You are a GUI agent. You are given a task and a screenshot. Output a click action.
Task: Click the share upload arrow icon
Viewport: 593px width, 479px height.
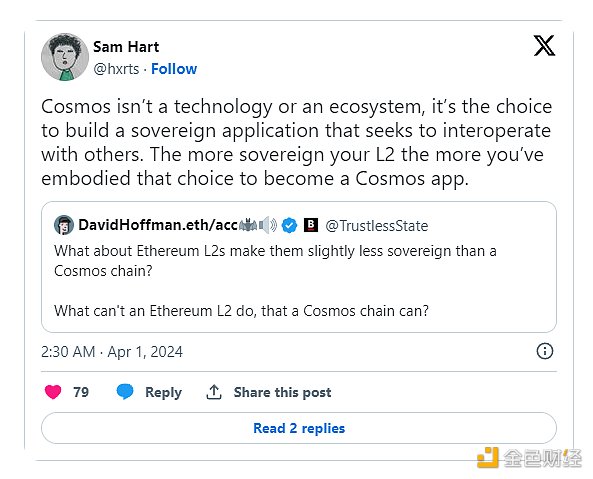214,392
